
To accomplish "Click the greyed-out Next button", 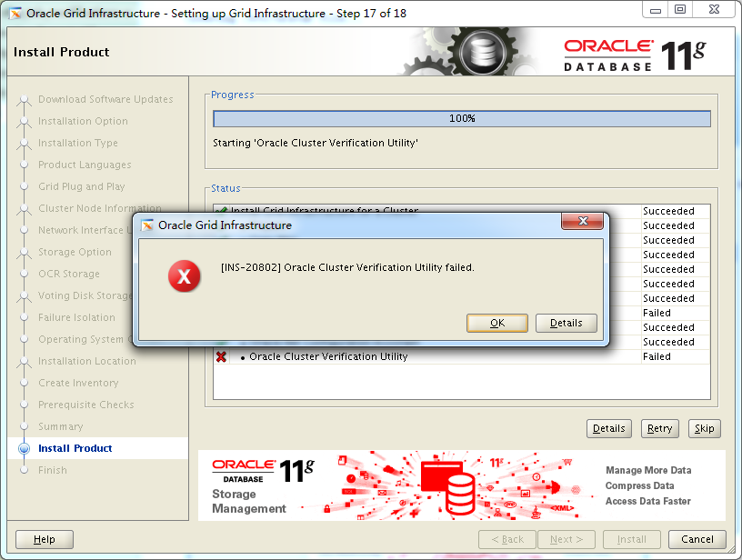I will (x=566, y=539).
